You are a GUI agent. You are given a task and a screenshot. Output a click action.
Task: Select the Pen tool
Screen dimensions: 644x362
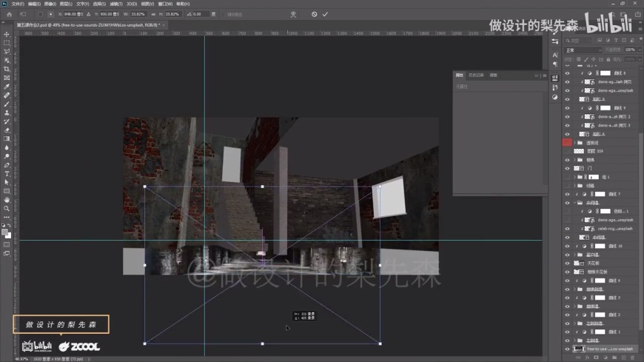coord(7,165)
